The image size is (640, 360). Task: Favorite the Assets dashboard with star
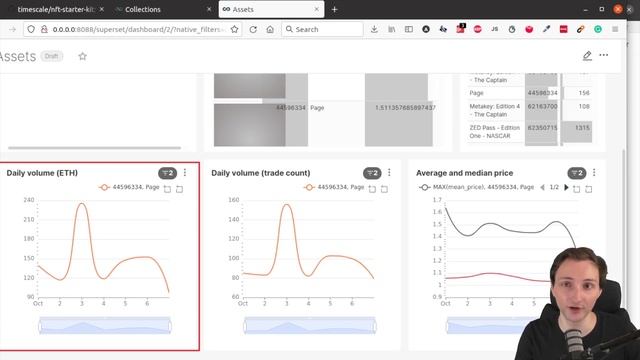[82, 56]
